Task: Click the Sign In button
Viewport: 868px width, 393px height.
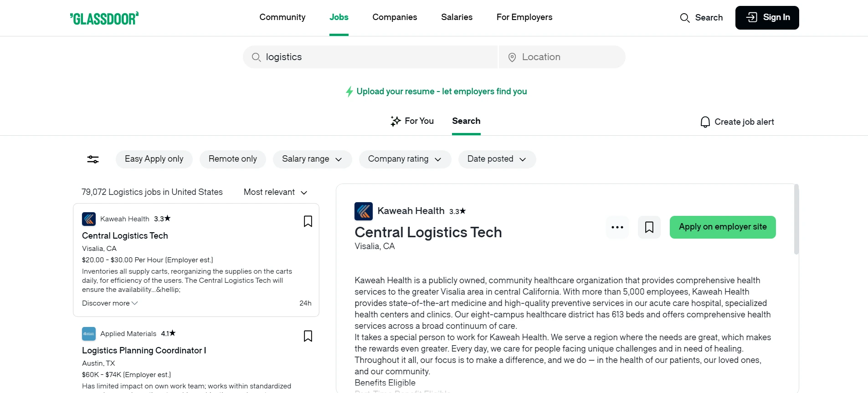Action: 767,18
